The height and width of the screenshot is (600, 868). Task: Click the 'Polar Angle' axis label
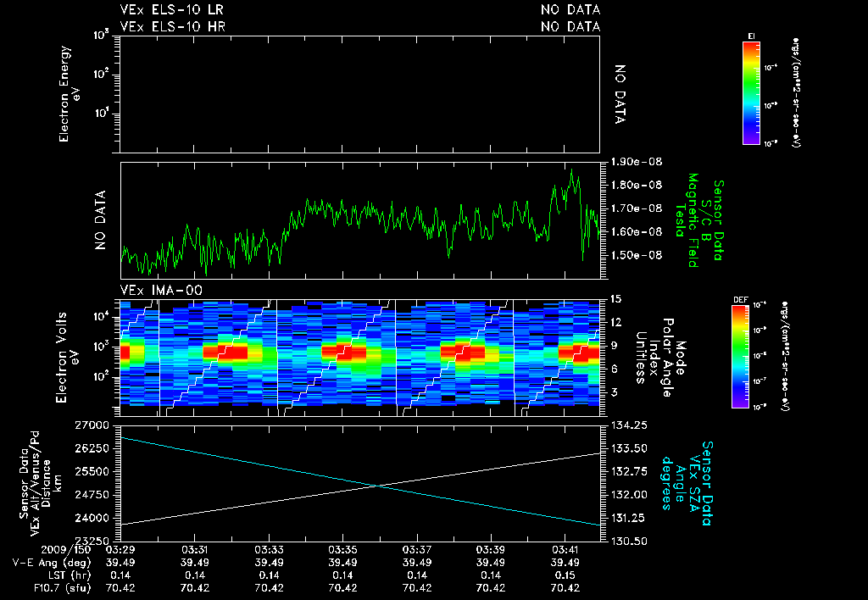[x=668, y=358]
